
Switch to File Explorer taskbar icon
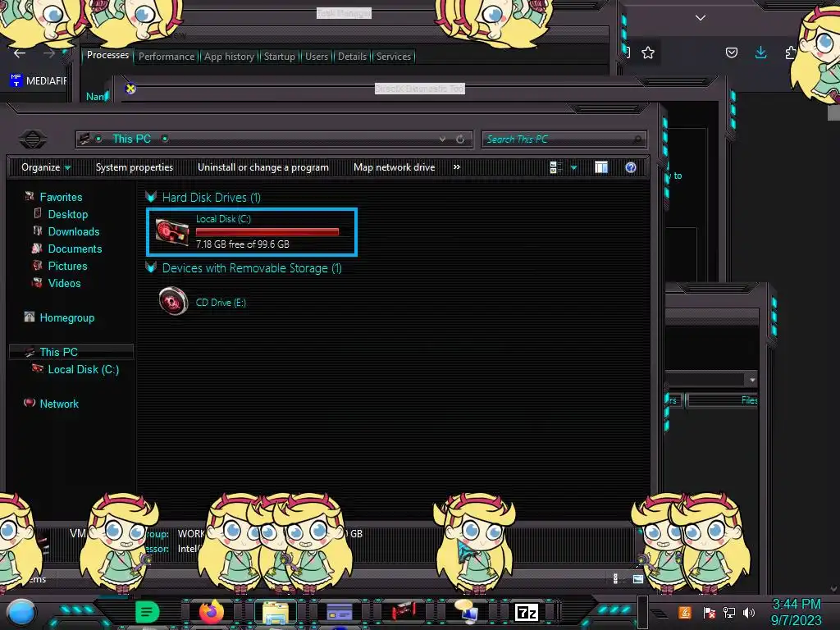coord(276,612)
